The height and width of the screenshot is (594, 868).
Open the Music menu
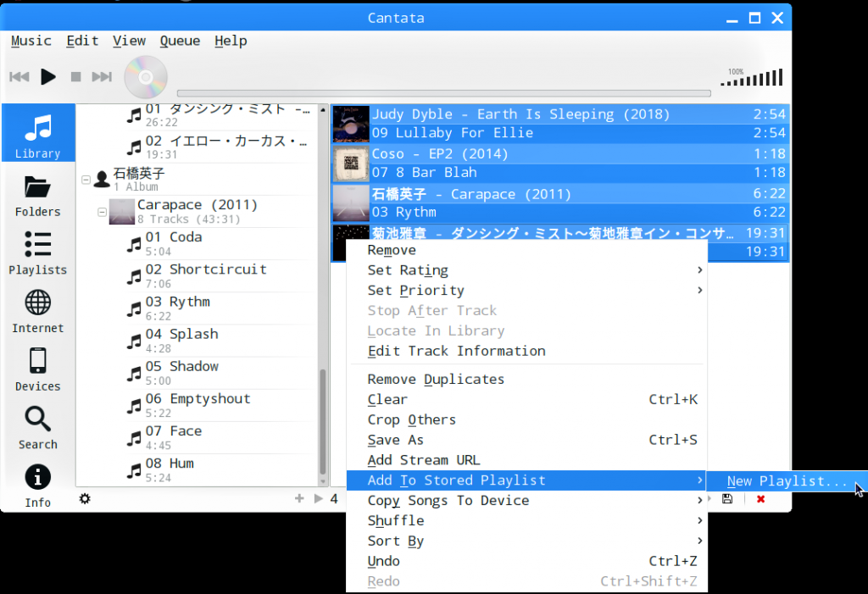(31, 41)
